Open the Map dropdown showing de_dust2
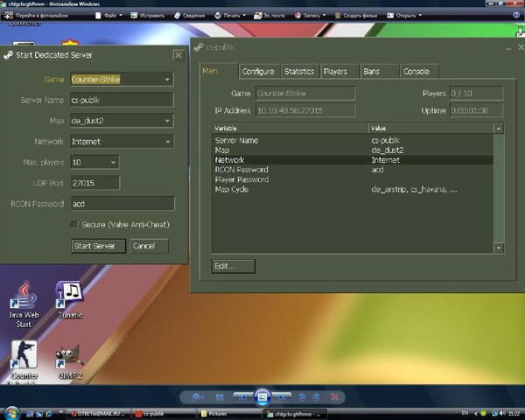This screenshot has height=420, width=525. pyautogui.click(x=122, y=121)
